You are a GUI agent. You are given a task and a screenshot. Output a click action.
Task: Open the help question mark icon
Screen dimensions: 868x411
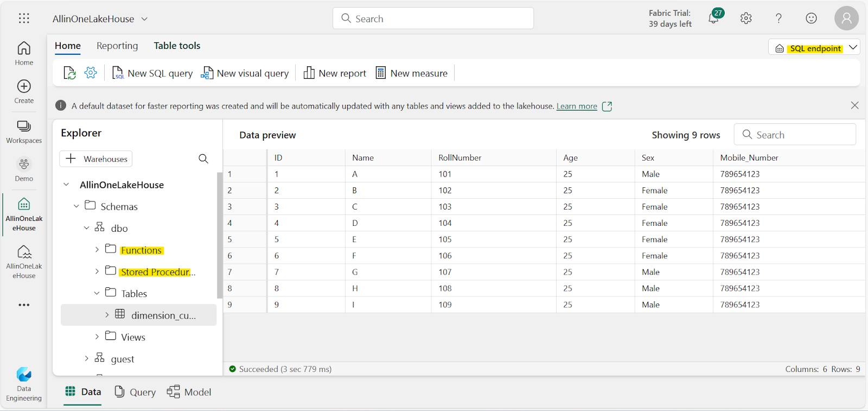coord(778,18)
